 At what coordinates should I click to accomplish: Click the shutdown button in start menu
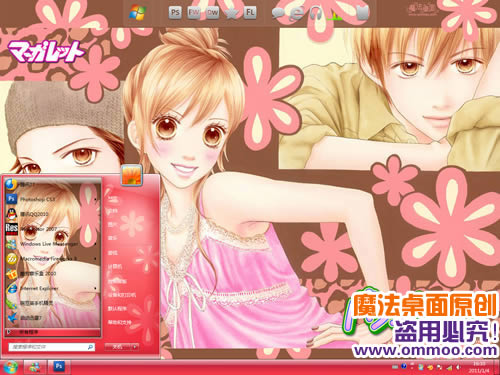[117, 347]
